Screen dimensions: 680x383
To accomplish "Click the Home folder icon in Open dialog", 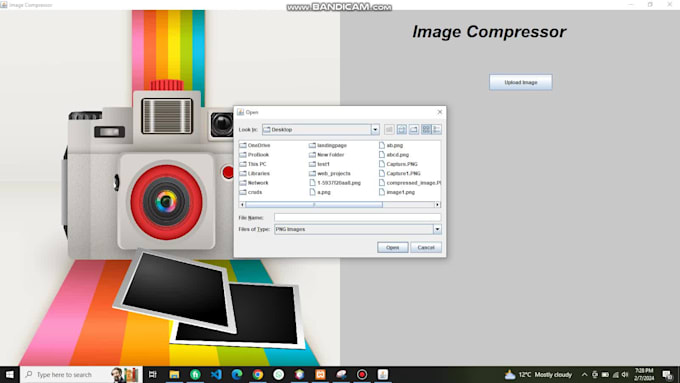I will (402, 129).
